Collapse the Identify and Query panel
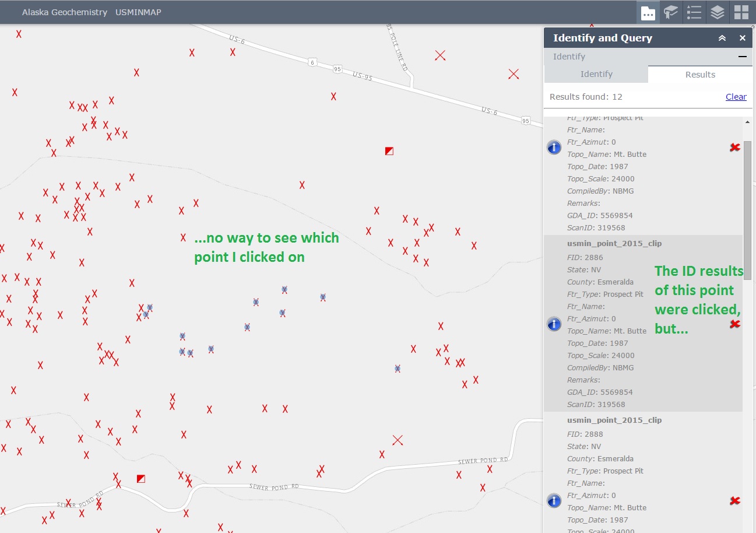Image resolution: width=756 pixels, height=533 pixels. click(722, 38)
